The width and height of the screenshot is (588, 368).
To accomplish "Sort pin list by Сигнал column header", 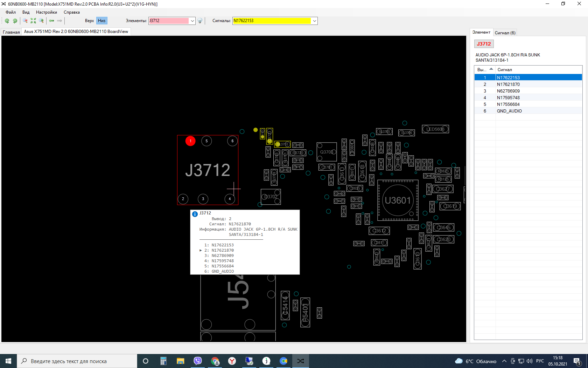I will coord(539,69).
